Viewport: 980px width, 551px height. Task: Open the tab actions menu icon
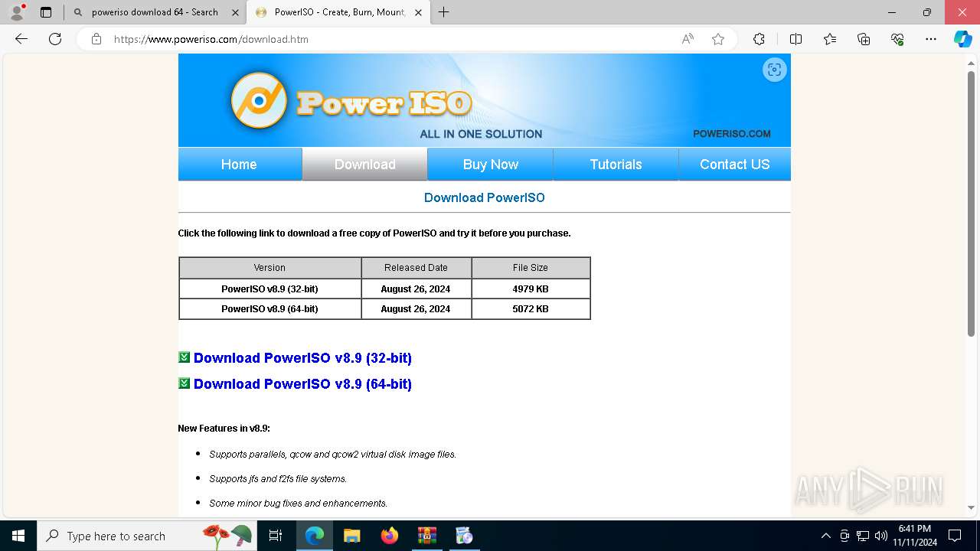46,12
